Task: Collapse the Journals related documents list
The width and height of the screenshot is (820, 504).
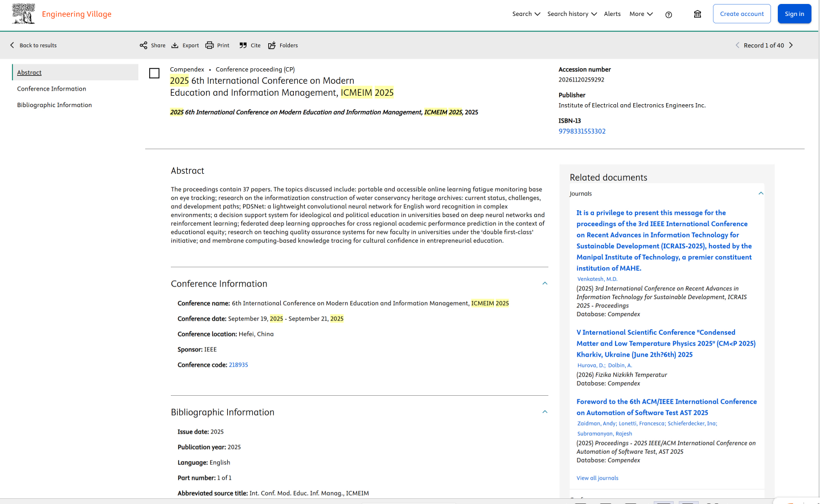Action: click(761, 194)
